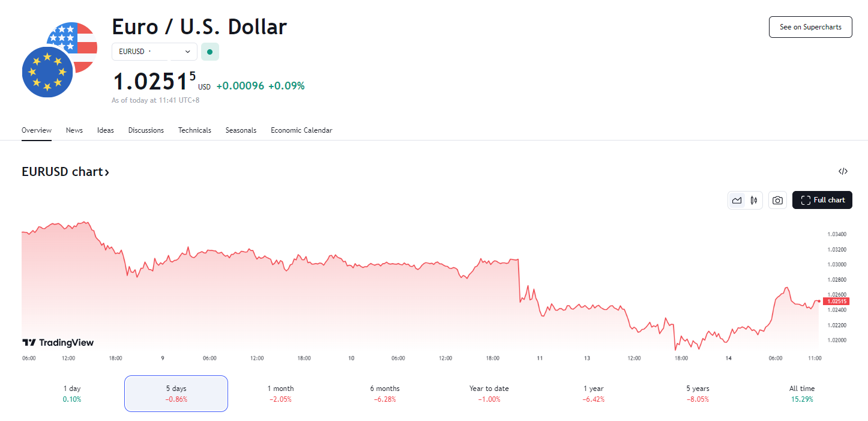This screenshot has height=421, width=868.
Task: Select the Year to date range
Action: [x=489, y=393]
